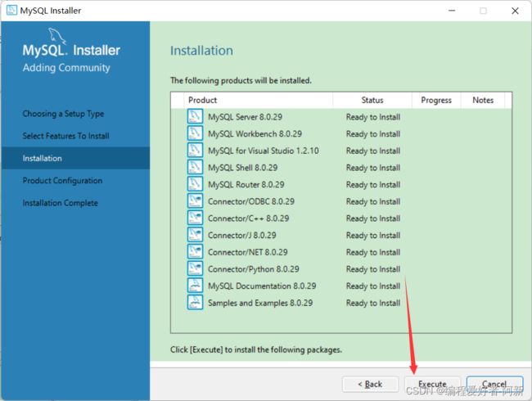The image size is (532, 401).
Task: Select the Connector/Python 8.0.29 text
Action: pyautogui.click(x=254, y=269)
